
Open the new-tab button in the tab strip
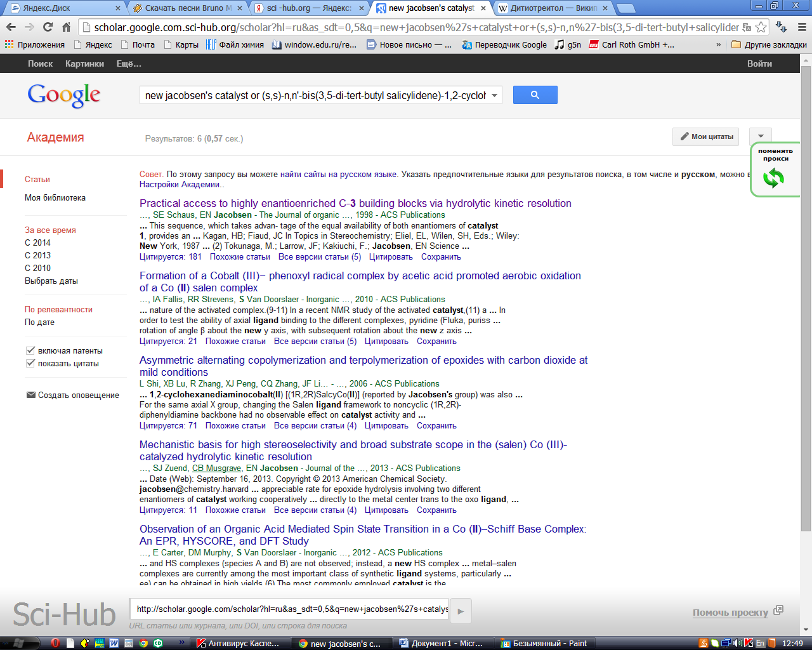(625, 8)
